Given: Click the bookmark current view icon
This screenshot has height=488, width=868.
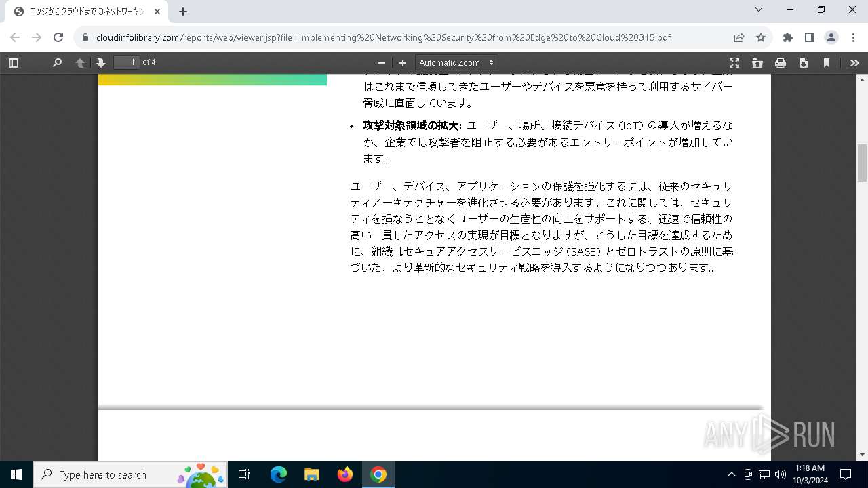Looking at the screenshot, I should [x=827, y=62].
